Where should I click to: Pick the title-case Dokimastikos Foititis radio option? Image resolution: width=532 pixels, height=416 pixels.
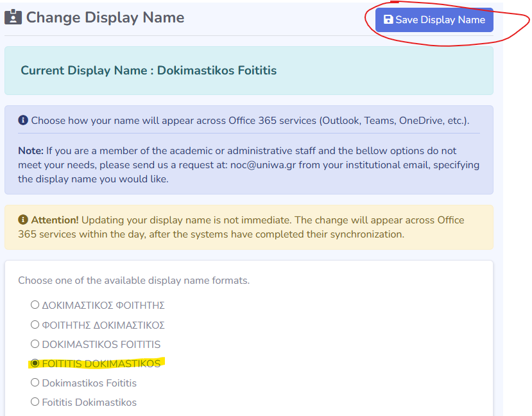pyautogui.click(x=35, y=383)
